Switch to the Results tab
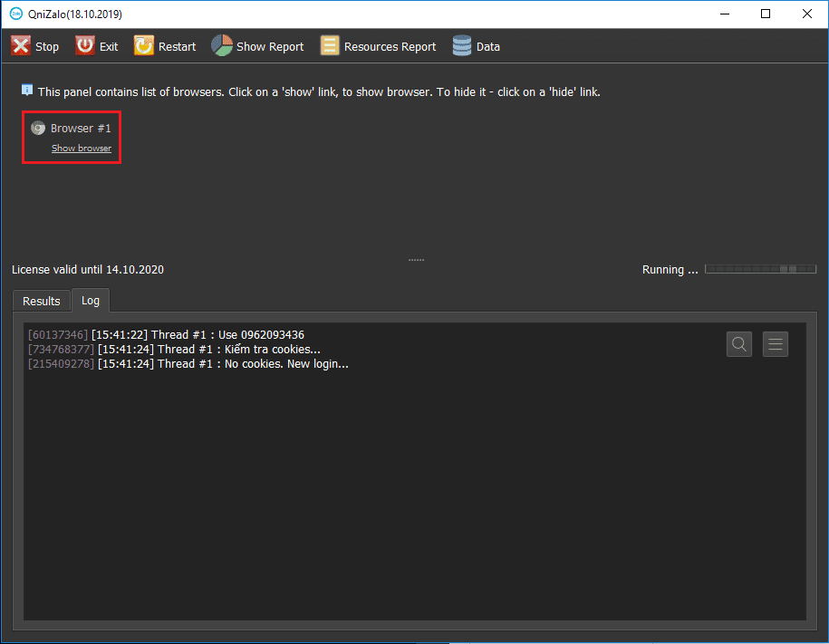 click(x=42, y=301)
